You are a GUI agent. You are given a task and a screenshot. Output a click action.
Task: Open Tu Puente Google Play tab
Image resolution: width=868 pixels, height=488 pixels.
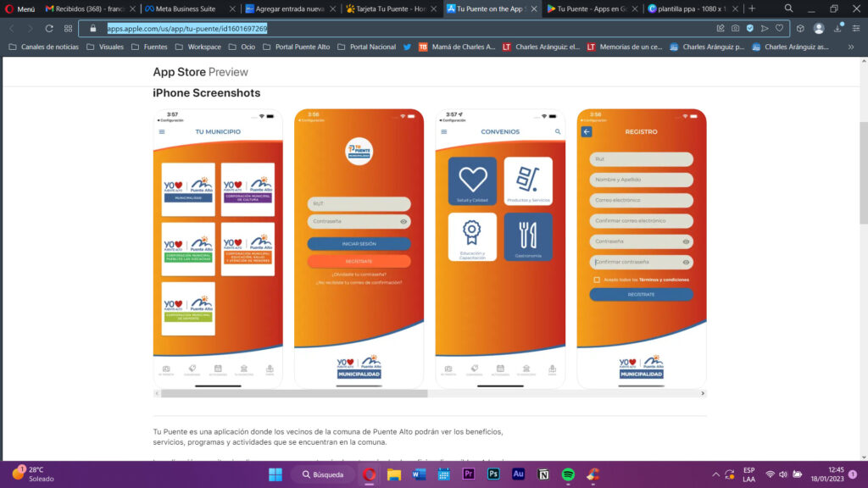(591, 8)
